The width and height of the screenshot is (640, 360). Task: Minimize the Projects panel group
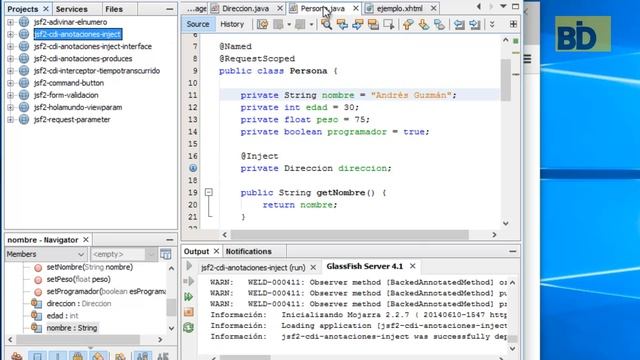pyautogui.click(x=169, y=9)
